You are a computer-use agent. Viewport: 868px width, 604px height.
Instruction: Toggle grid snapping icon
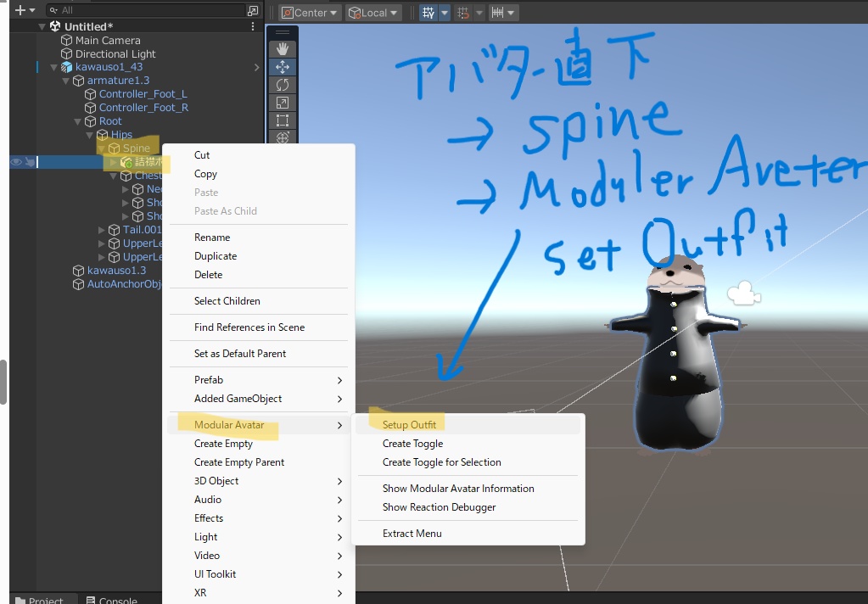coord(463,12)
